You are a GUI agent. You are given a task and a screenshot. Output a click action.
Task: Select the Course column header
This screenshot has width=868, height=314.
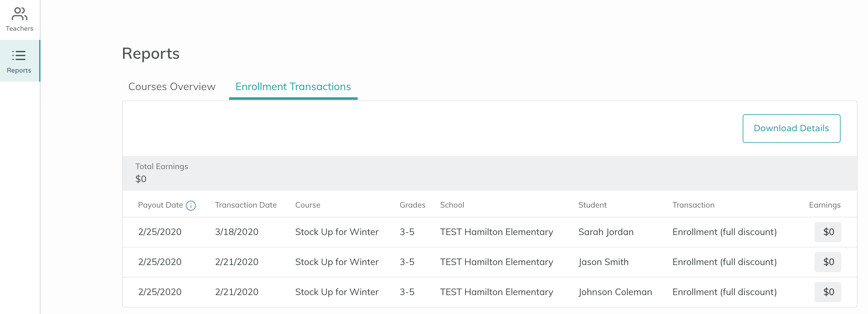click(307, 205)
